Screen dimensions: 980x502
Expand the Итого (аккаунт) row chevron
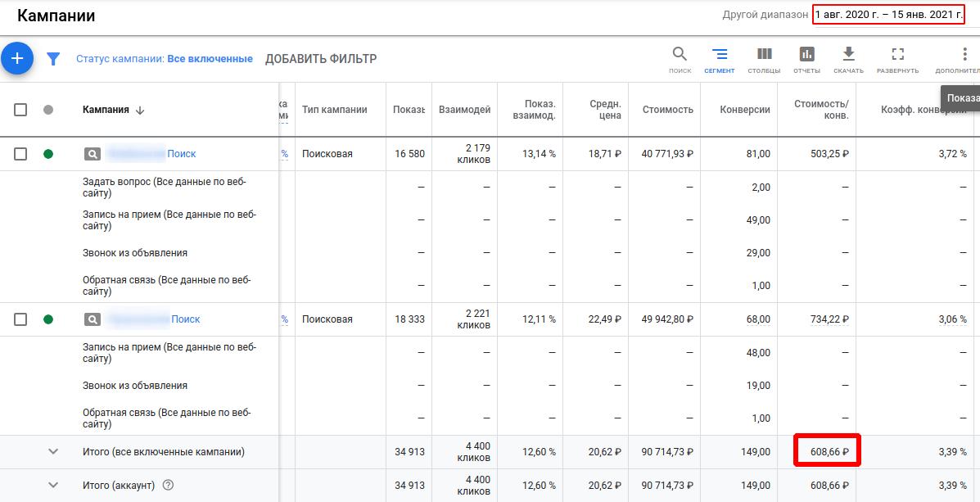click(53, 485)
